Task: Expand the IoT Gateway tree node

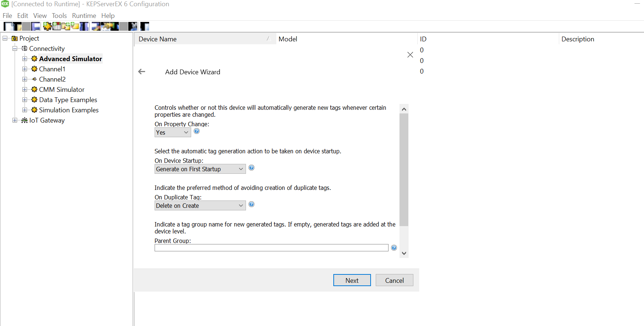Action: [x=15, y=120]
